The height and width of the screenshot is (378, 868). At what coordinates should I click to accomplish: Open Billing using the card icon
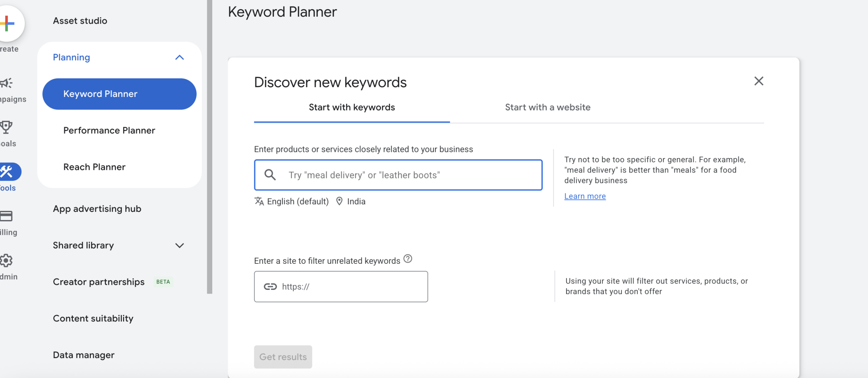[x=6, y=216]
